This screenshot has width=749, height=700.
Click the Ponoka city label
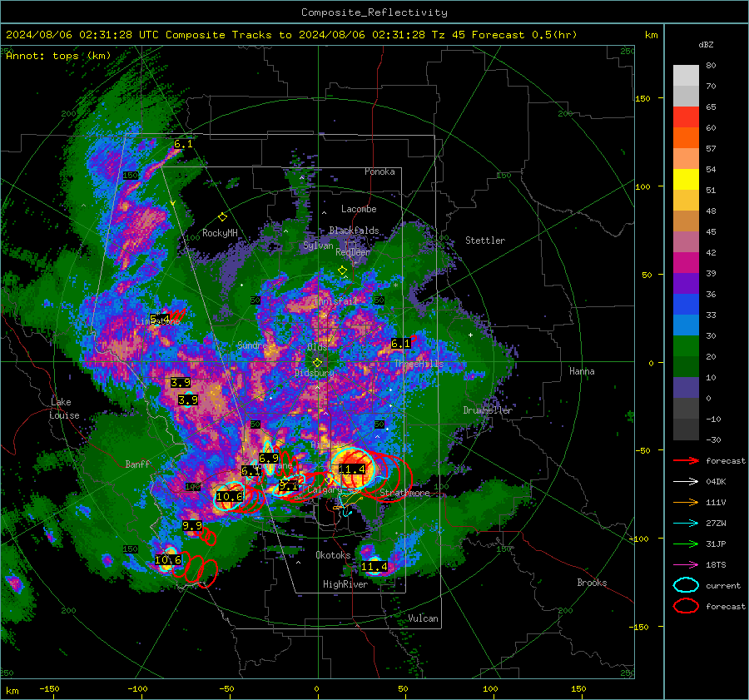coord(379,171)
